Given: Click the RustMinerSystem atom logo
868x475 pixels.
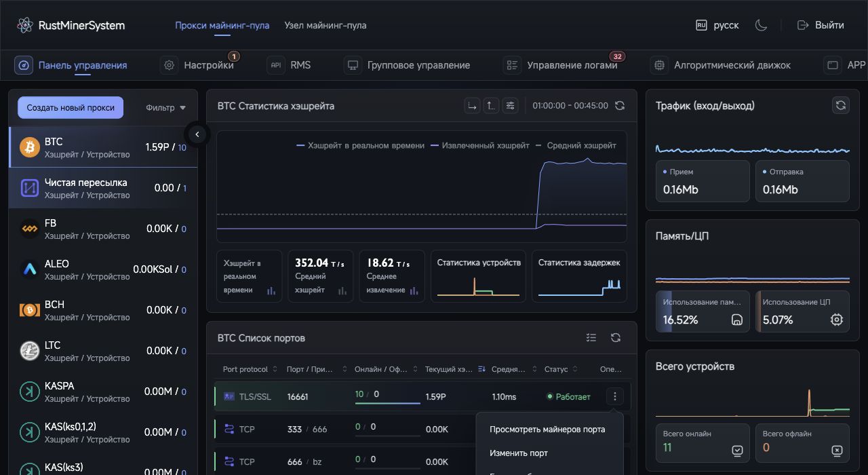Looking at the screenshot, I should (25, 25).
